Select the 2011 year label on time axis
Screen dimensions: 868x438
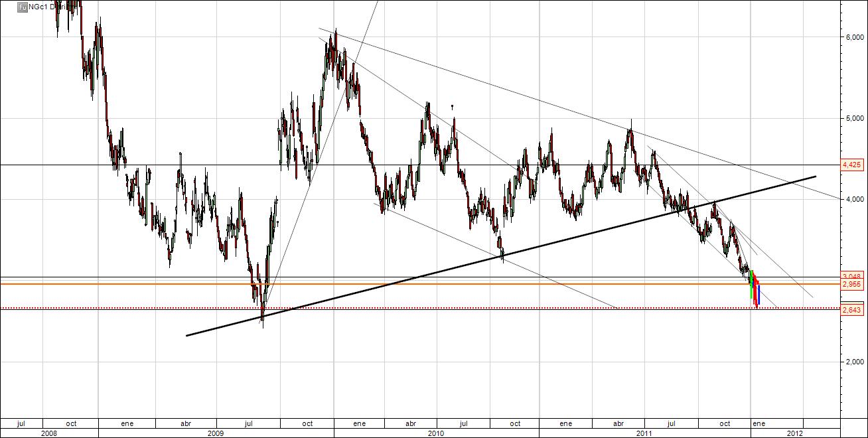click(x=644, y=433)
